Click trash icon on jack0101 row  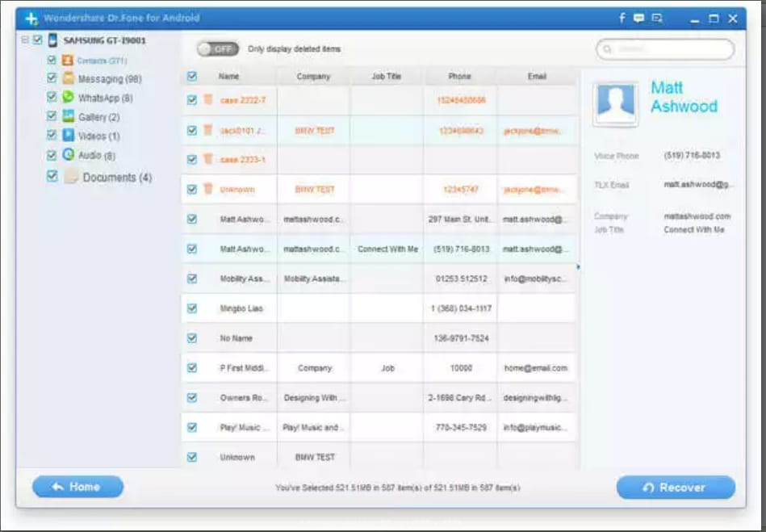[208, 130]
